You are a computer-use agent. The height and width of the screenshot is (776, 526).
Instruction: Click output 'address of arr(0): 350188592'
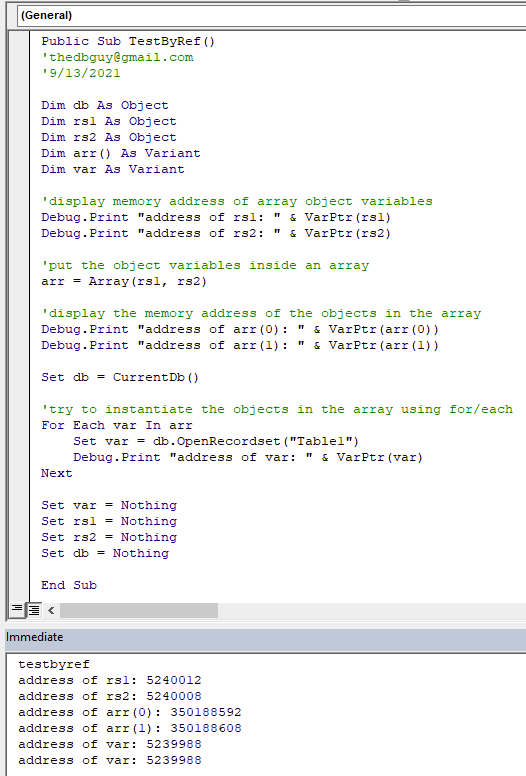tap(130, 712)
